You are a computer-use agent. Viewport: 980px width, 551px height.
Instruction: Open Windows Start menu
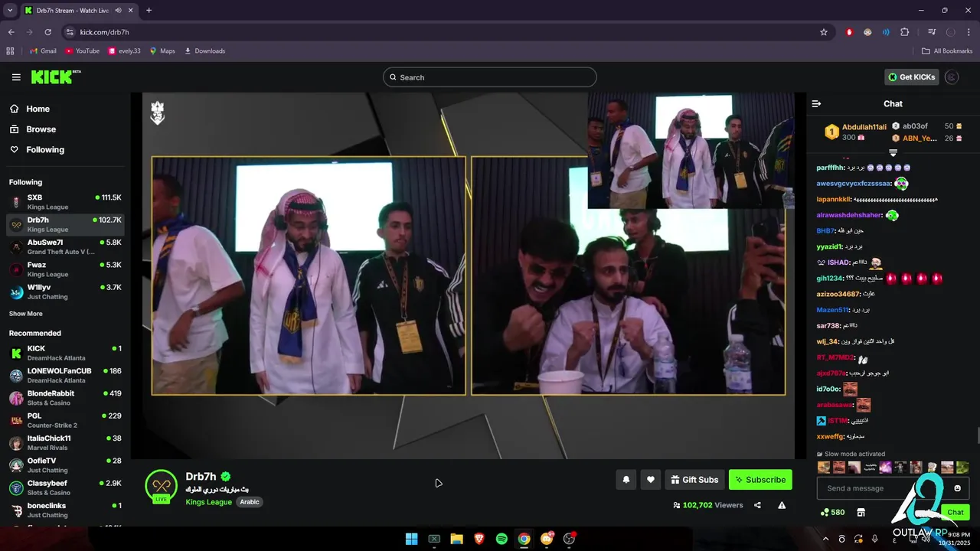(411, 539)
